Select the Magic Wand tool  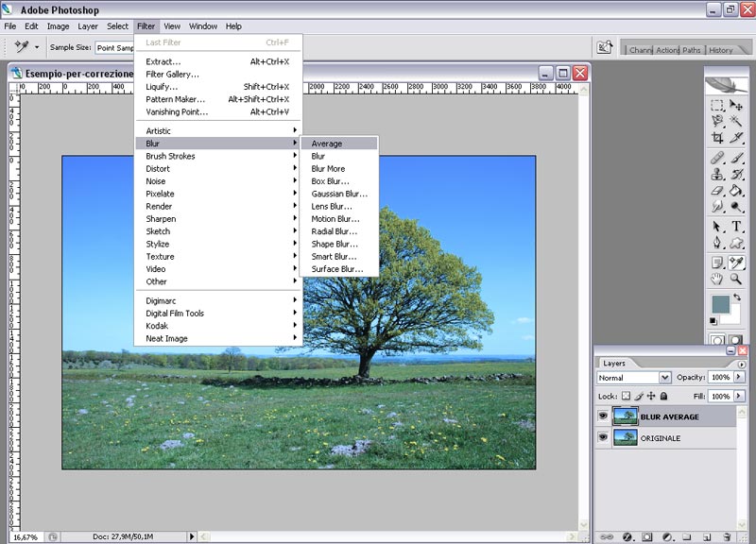(x=737, y=122)
